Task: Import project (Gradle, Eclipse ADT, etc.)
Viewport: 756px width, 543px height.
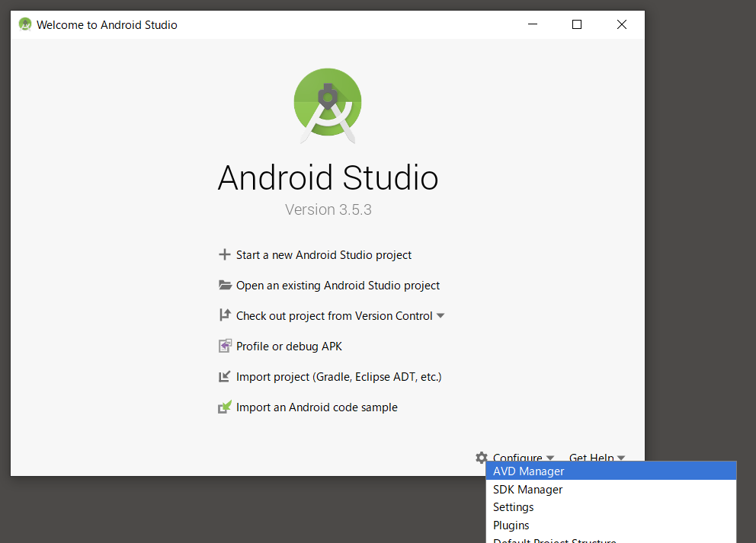Action: pos(338,377)
